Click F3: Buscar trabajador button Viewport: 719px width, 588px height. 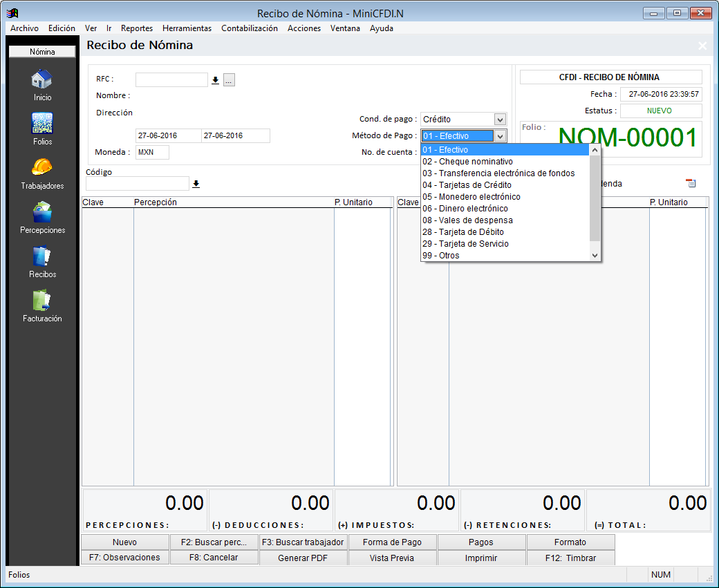click(303, 542)
